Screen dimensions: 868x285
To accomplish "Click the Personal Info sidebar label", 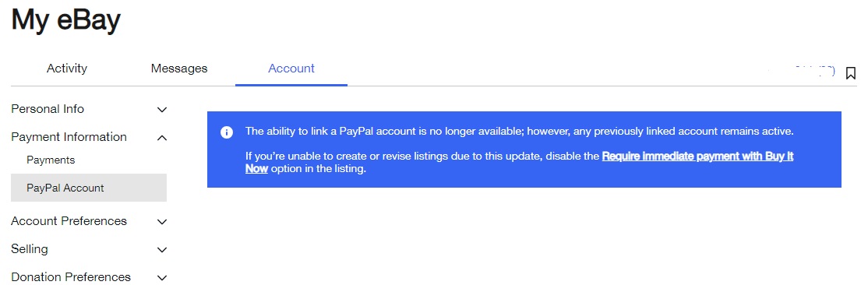I will coord(48,109).
